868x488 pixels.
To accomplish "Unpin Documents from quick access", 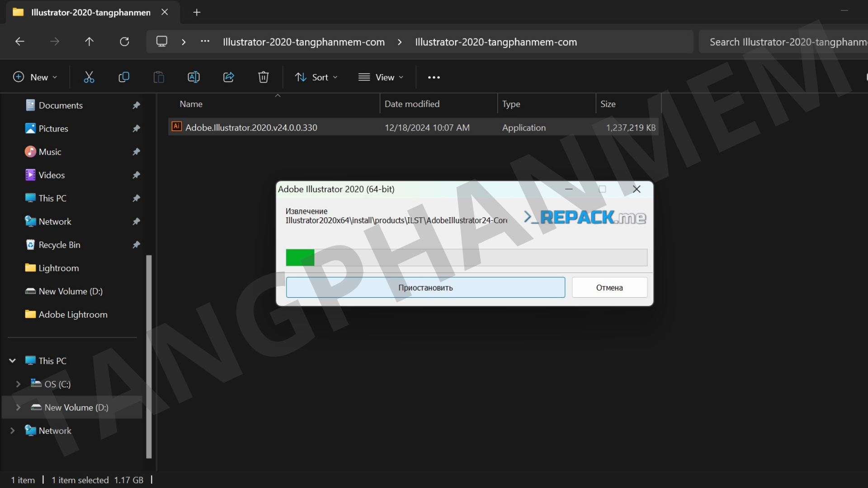I will tap(136, 105).
